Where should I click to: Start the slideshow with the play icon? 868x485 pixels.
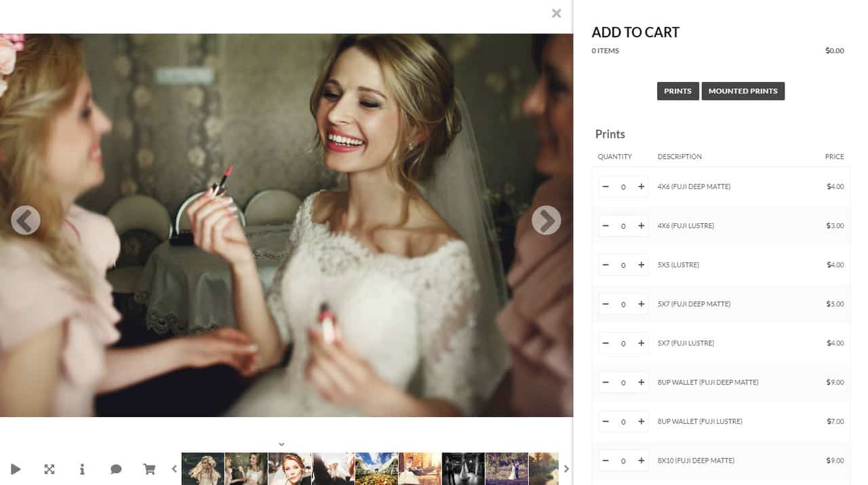click(16, 469)
